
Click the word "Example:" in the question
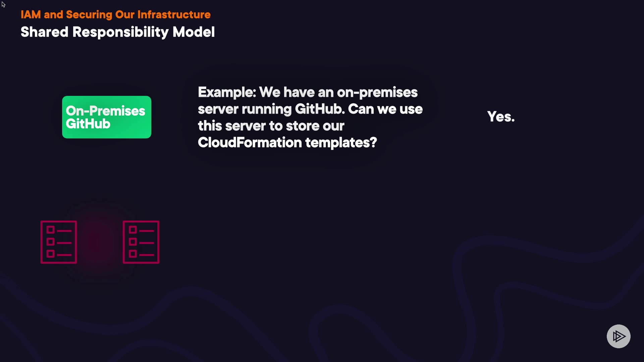(227, 93)
